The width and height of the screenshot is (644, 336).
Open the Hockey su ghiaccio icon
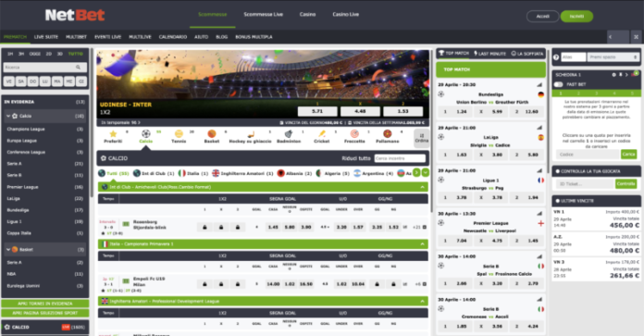pyautogui.click(x=250, y=133)
